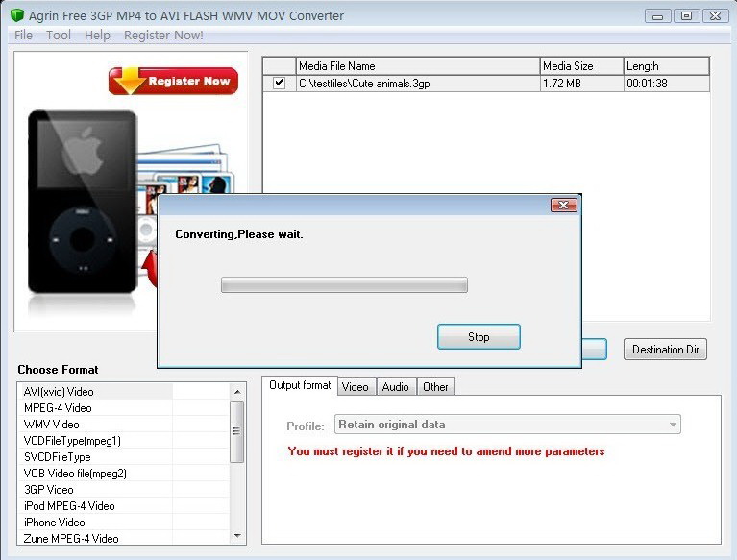
Task: Sort by Media File Name column header
Action: point(418,66)
